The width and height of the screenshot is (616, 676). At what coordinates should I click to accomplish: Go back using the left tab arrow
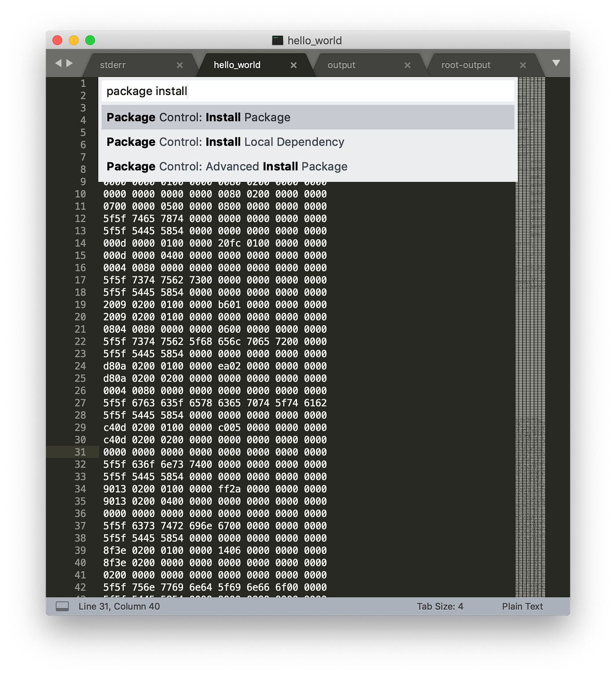[58, 63]
